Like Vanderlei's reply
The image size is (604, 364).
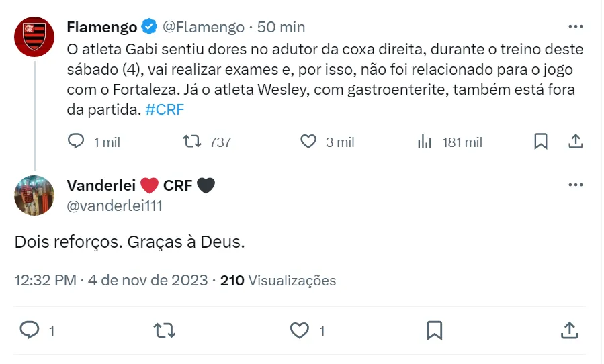tap(299, 330)
